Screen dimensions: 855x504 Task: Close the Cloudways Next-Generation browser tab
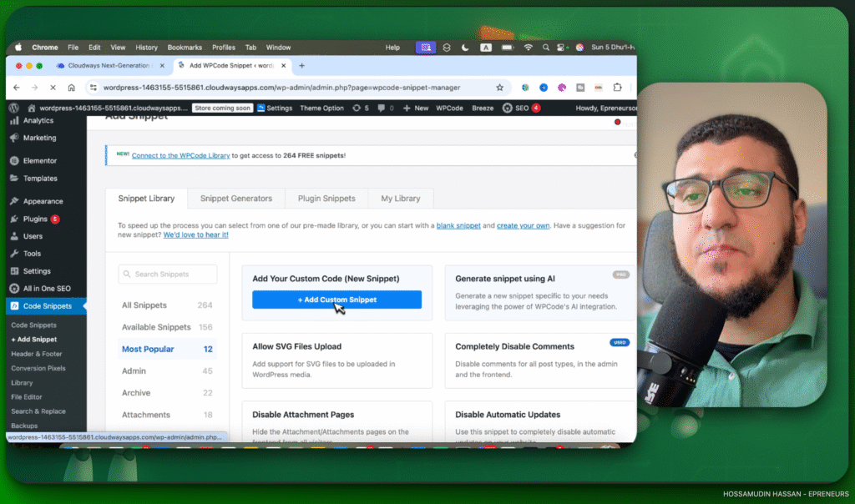coord(162,65)
